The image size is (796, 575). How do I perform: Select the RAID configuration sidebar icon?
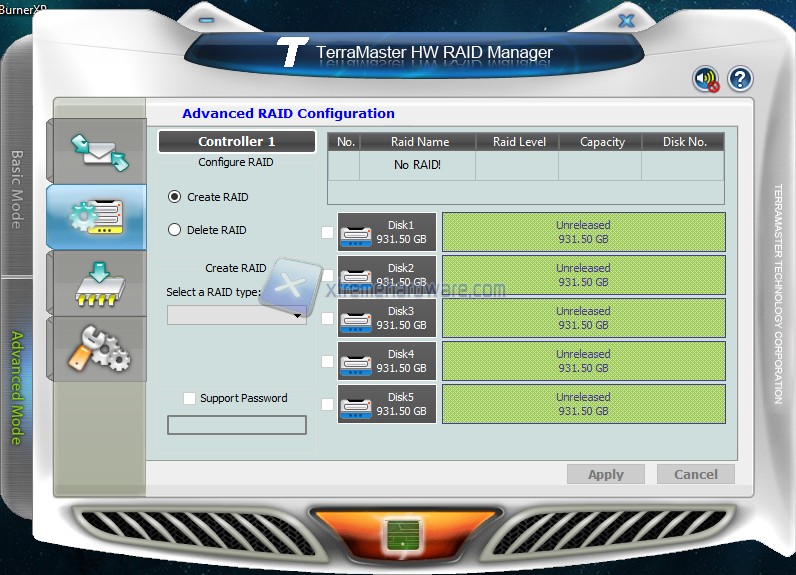[x=98, y=216]
